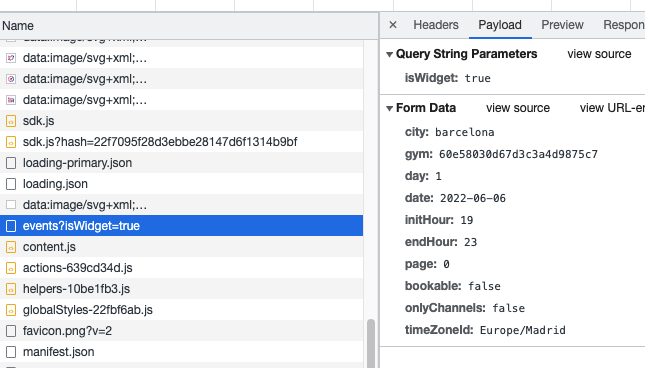Select the Payload tab
645x368 pixels.
(x=500, y=25)
